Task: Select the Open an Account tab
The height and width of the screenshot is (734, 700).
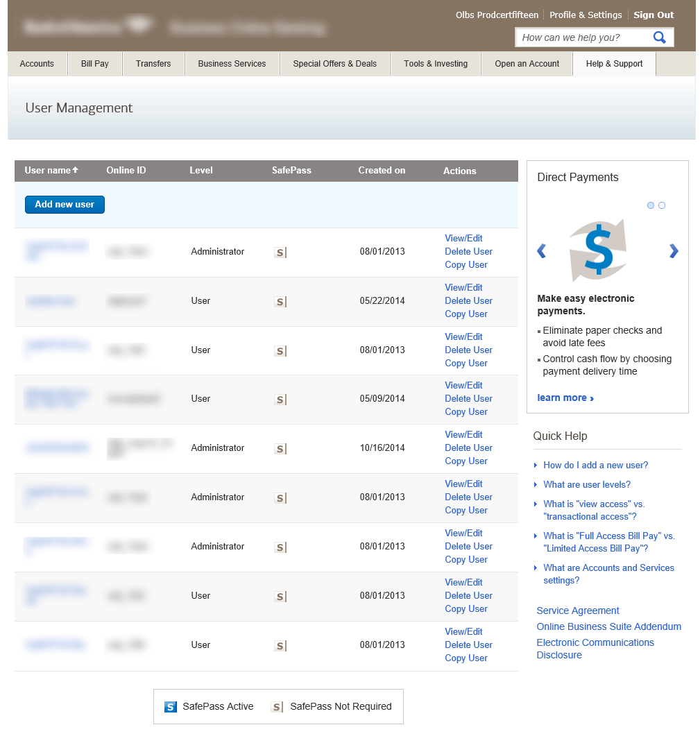Action: coord(527,64)
